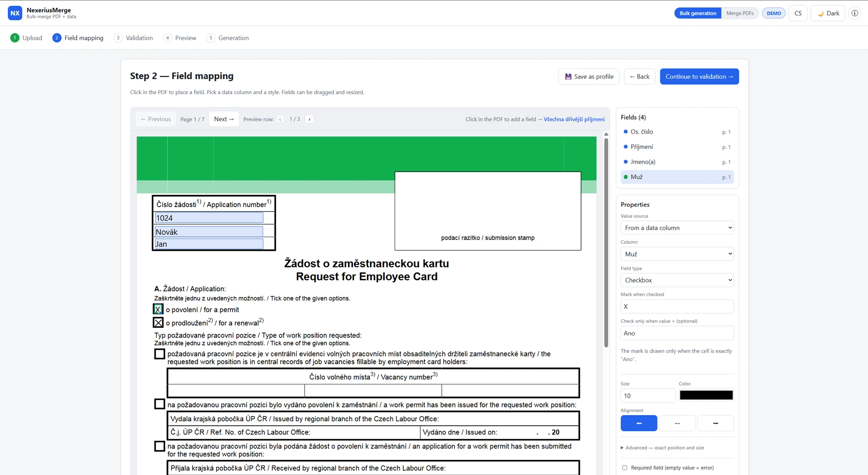868x475 pixels.
Task: Toggle Required field checkbox
Action: [625, 468]
